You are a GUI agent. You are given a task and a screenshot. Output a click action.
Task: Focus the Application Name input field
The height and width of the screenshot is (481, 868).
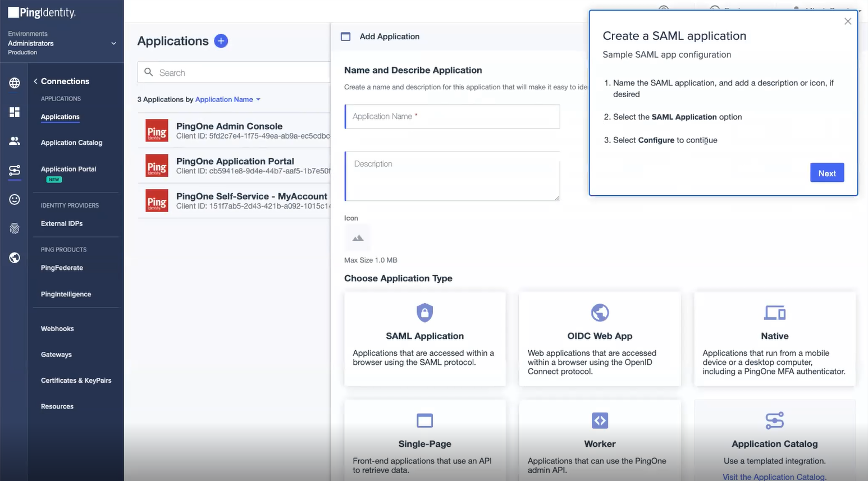click(453, 116)
